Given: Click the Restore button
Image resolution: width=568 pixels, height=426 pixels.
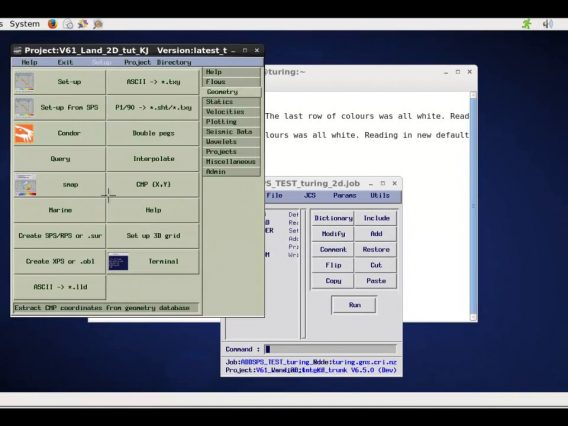Looking at the screenshot, I should [376, 250].
